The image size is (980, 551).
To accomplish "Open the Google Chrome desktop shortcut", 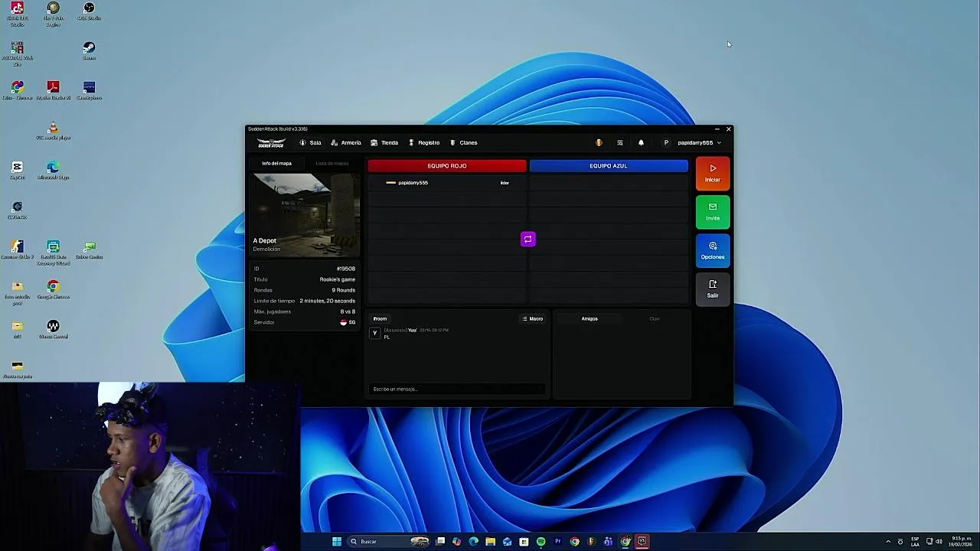I will pyautogui.click(x=53, y=290).
